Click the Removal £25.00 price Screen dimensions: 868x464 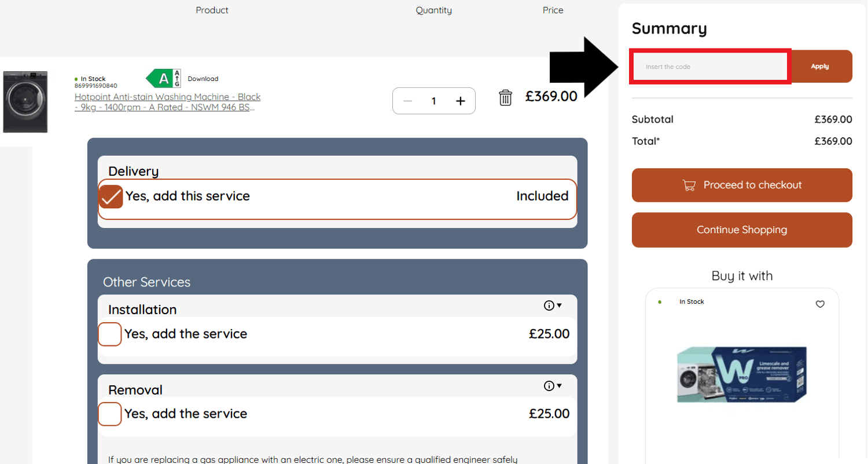point(549,414)
